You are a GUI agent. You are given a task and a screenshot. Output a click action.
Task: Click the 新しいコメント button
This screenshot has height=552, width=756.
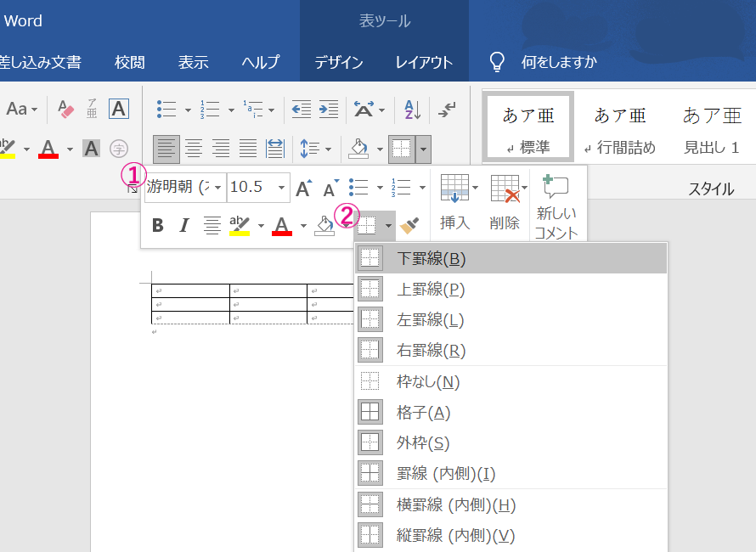556,206
